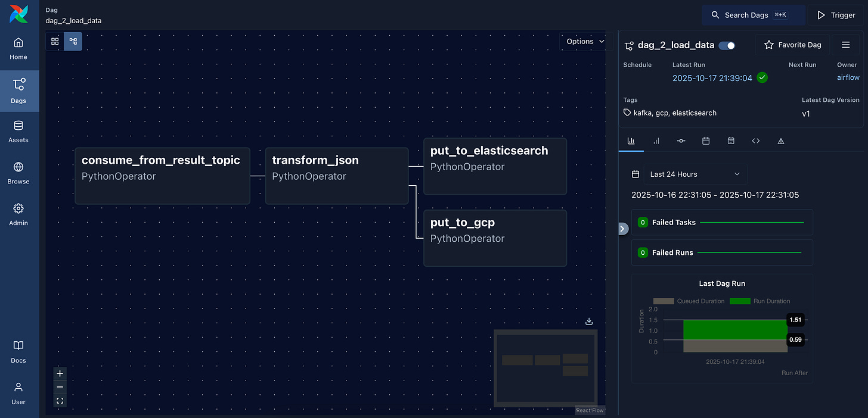
Task: Open the Failed Tasks card
Action: 722,222
